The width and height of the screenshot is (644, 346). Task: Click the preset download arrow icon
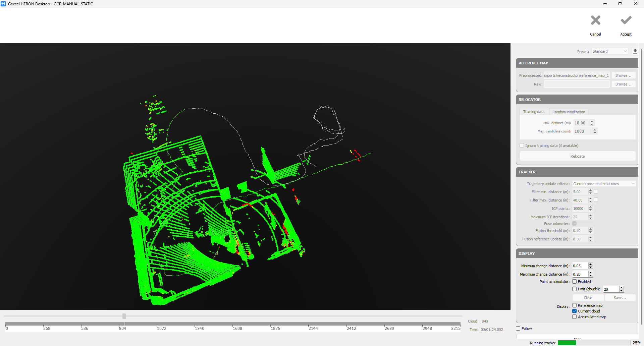(635, 51)
